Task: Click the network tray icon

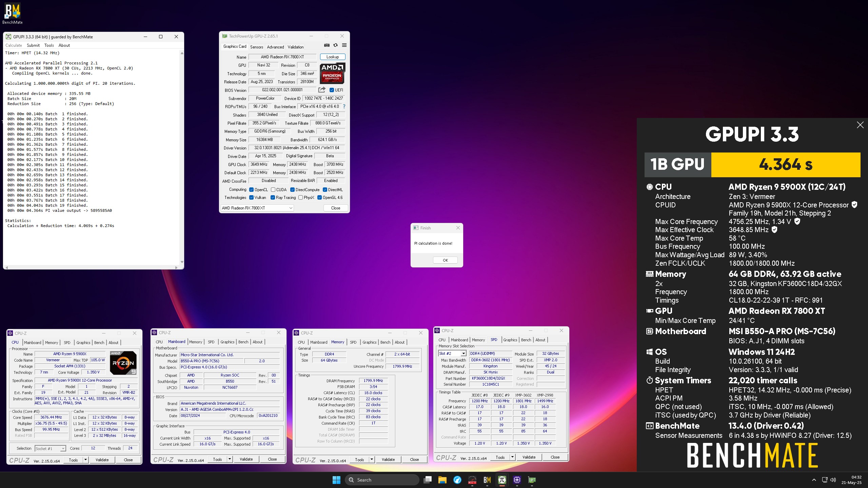Action: (825, 480)
